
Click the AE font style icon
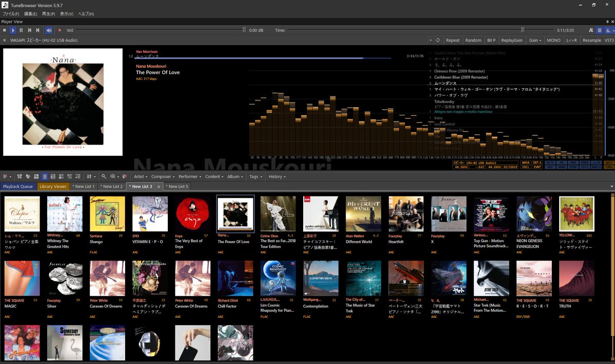(591, 30)
